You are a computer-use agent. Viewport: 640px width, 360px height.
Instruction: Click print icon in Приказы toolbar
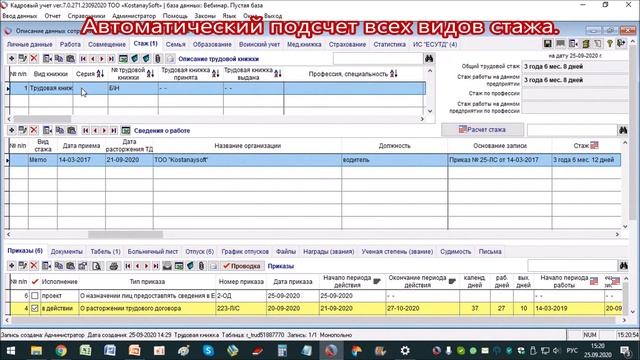click(113, 266)
